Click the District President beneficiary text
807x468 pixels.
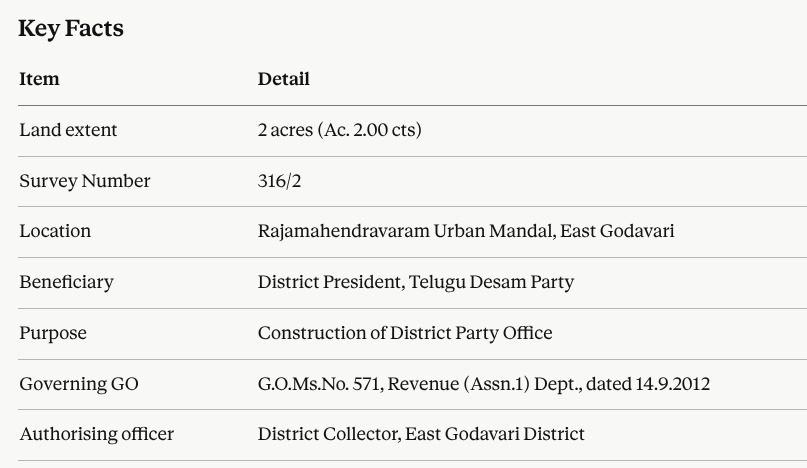point(330,282)
